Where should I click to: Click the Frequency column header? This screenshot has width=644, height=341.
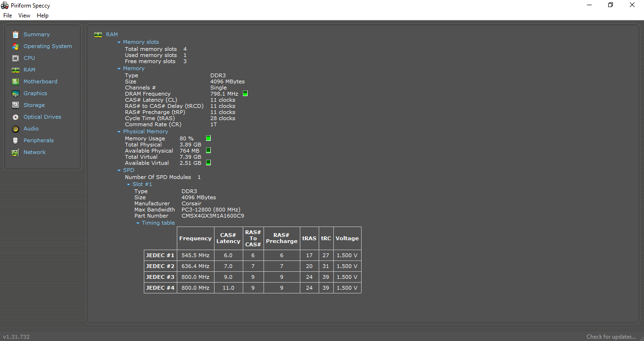(x=195, y=238)
